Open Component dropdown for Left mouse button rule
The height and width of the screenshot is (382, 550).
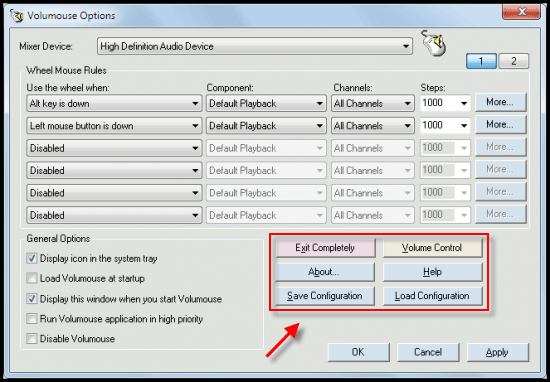pyautogui.click(x=266, y=126)
